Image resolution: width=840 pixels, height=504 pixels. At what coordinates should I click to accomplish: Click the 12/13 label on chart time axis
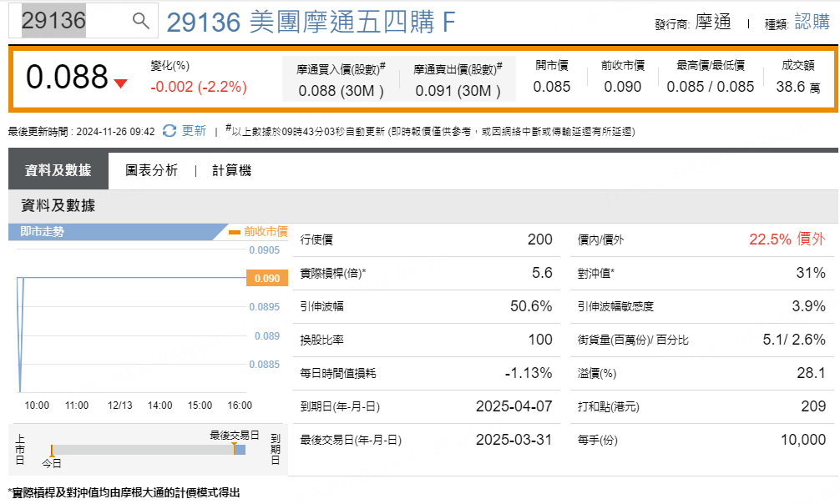tap(119, 406)
